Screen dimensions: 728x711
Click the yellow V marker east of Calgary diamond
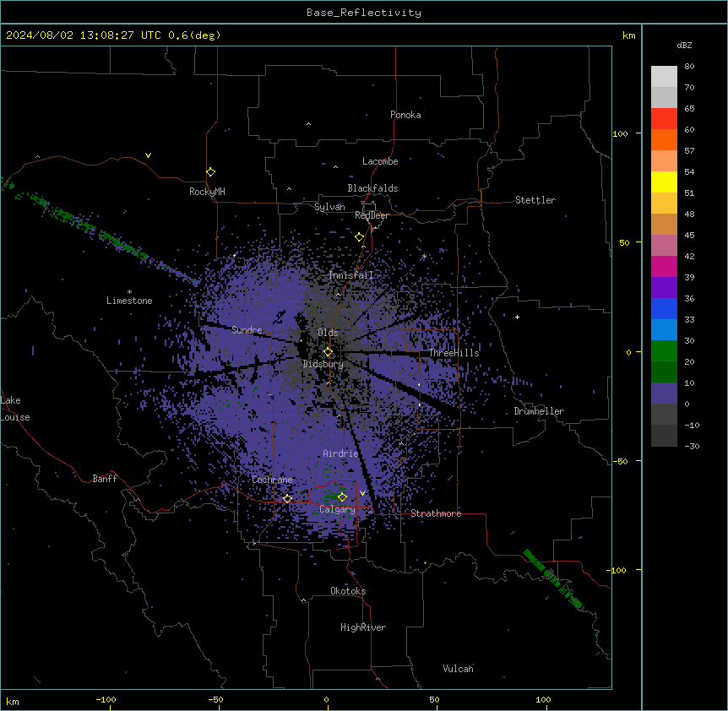coord(362,493)
